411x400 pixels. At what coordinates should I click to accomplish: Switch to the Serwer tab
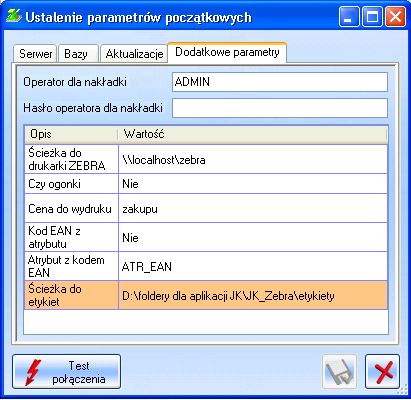click(x=35, y=54)
